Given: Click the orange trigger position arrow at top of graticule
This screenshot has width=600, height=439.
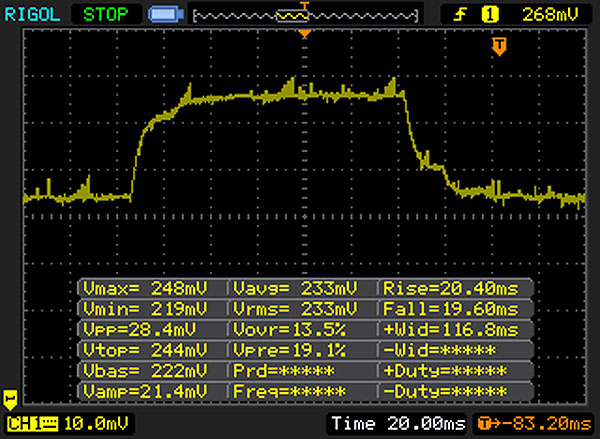Looking at the screenshot, I should (x=305, y=34).
